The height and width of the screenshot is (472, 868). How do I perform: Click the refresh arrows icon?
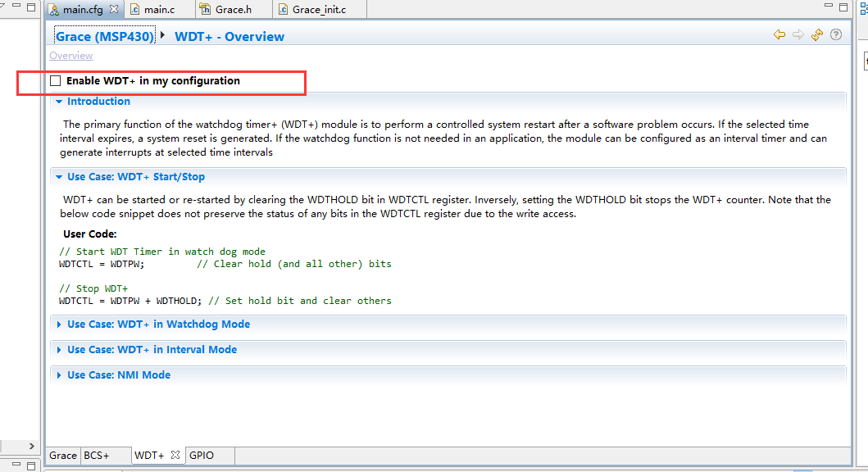[x=817, y=35]
